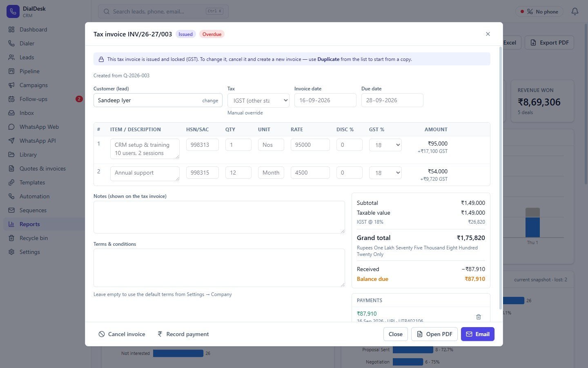
Task: Open GST % dropdown for CRM setup row
Action: (385, 145)
